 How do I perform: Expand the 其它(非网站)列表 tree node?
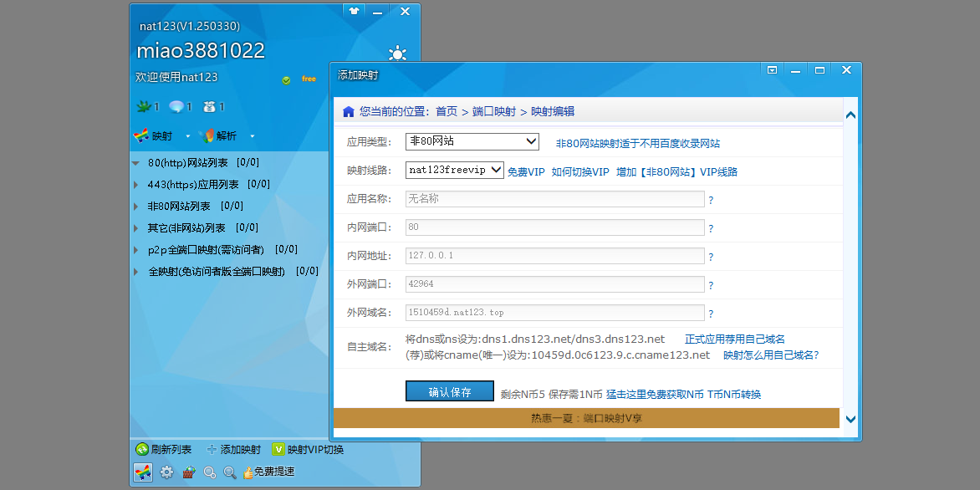click(x=135, y=228)
